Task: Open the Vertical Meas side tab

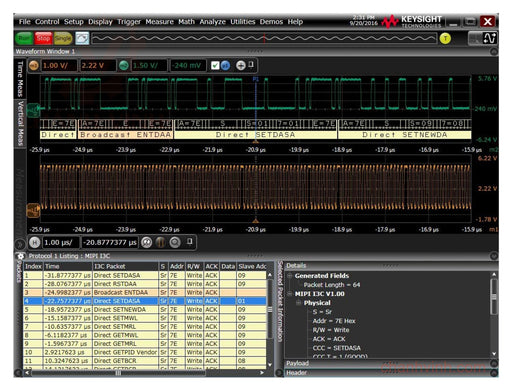Action: [x=20, y=123]
